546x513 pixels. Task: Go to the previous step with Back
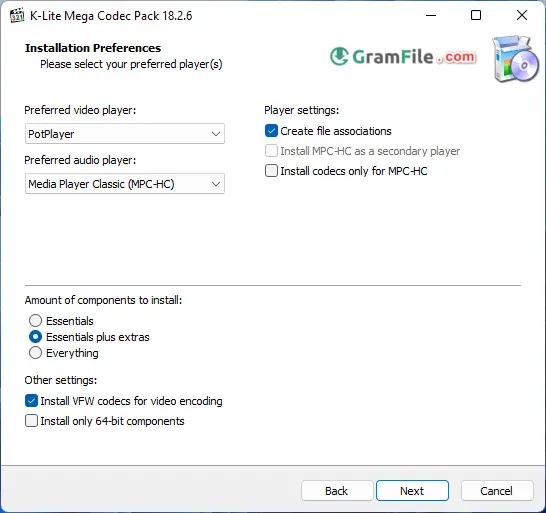click(337, 491)
